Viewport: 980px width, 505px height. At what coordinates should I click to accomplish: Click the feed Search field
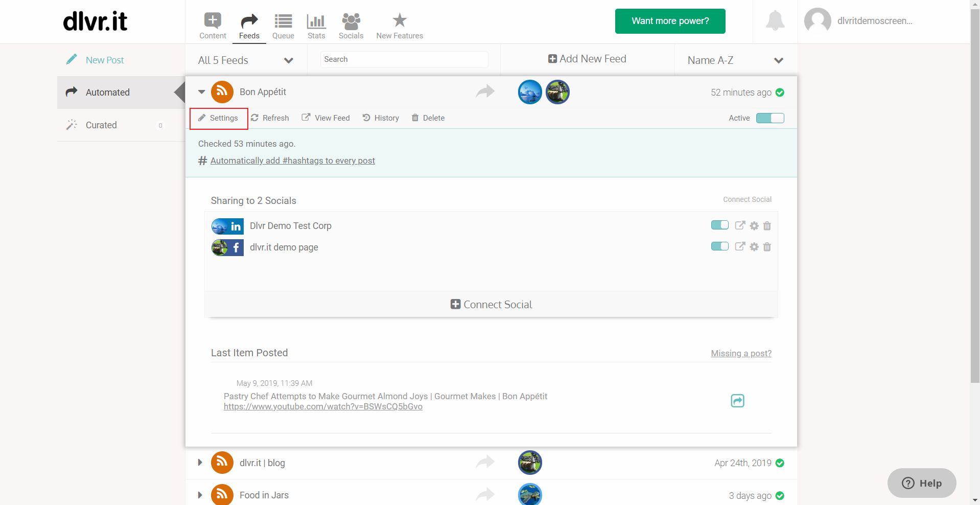point(404,59)
